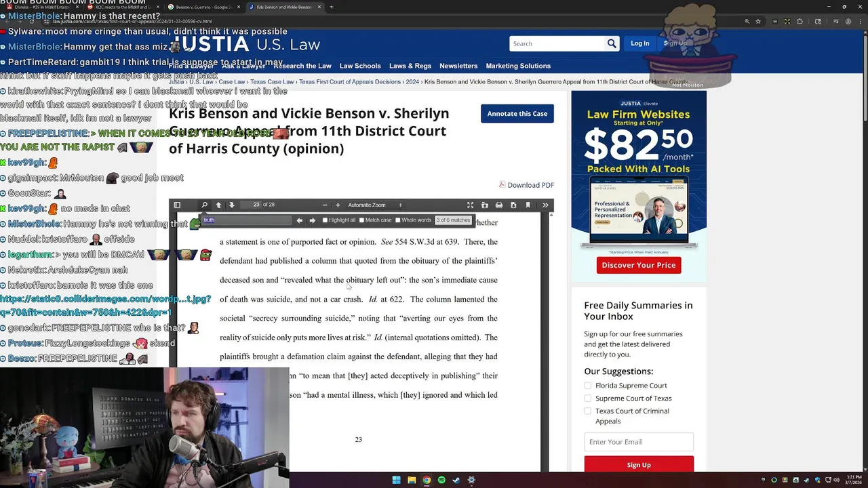The width and height of the screenshot is (868, 488).
Task: Open Spotify from the taskbar
Action: pos(441,480)
